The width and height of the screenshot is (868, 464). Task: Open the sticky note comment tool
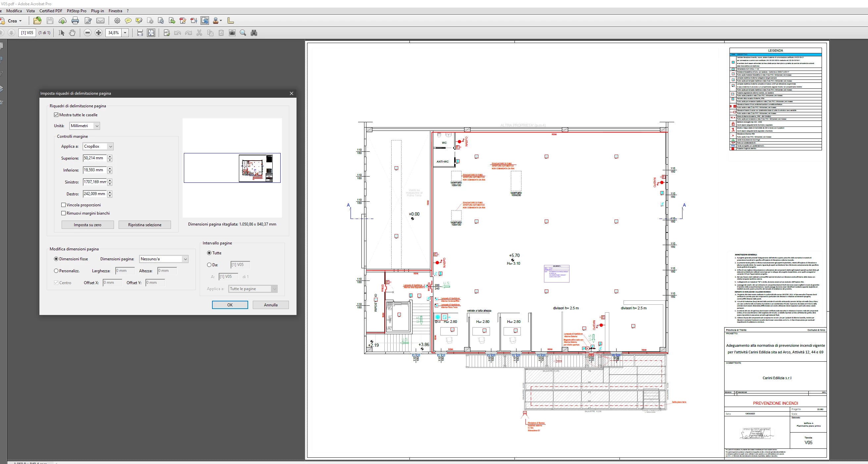pos(128,21)
